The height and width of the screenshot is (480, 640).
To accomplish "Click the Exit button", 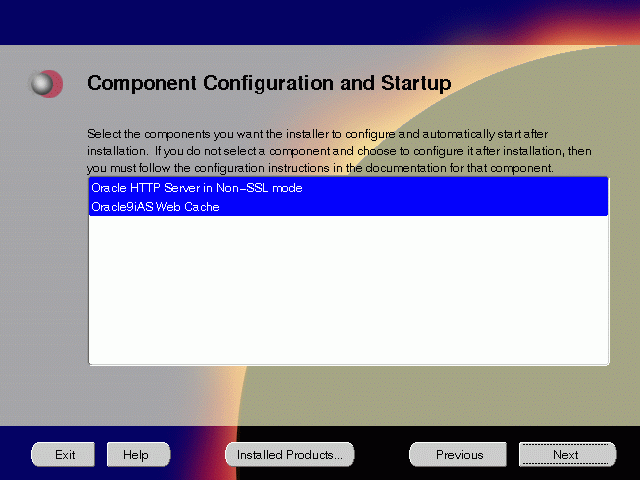I will (63, 454).
